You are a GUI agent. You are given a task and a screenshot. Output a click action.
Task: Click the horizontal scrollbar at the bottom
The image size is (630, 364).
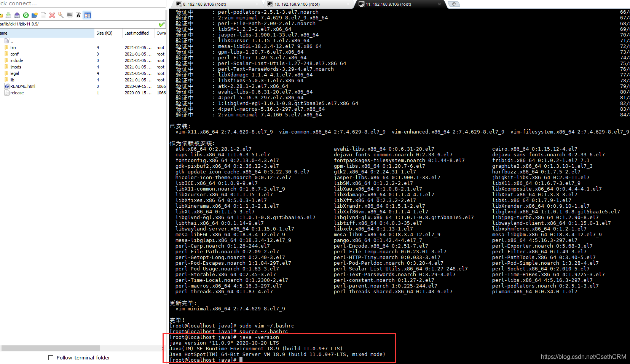coord(49,348)
